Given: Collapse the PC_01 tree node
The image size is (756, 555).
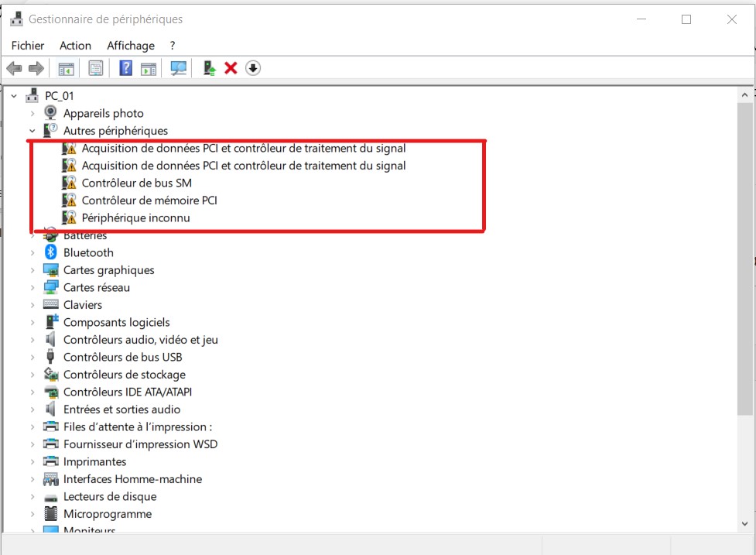Looking at the screenshot, I should pos(13,95).
